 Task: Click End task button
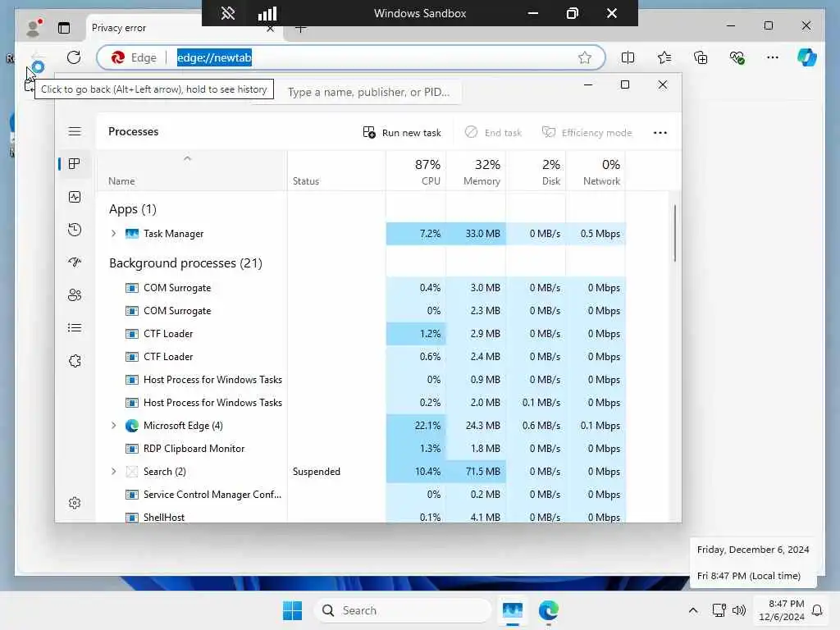(x=493, y=132)
